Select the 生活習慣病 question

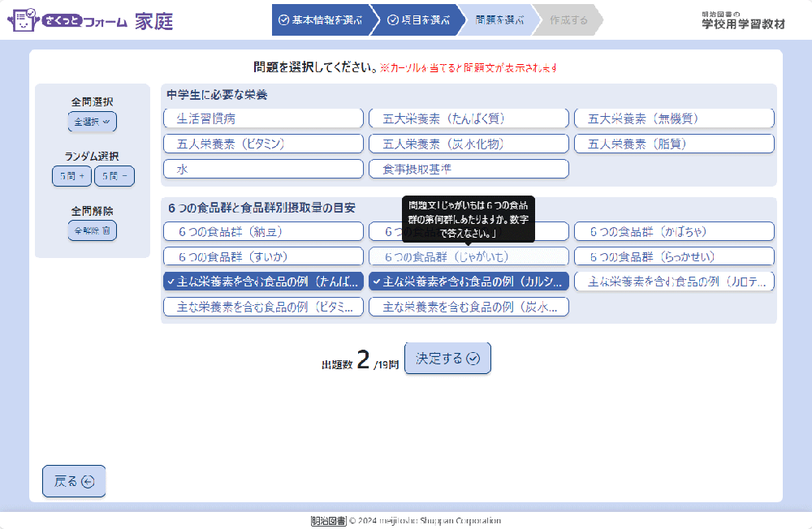point(263,118)
